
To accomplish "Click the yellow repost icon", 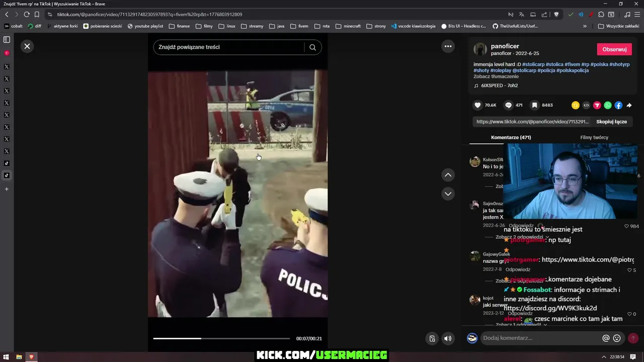I will click(576, 105).
